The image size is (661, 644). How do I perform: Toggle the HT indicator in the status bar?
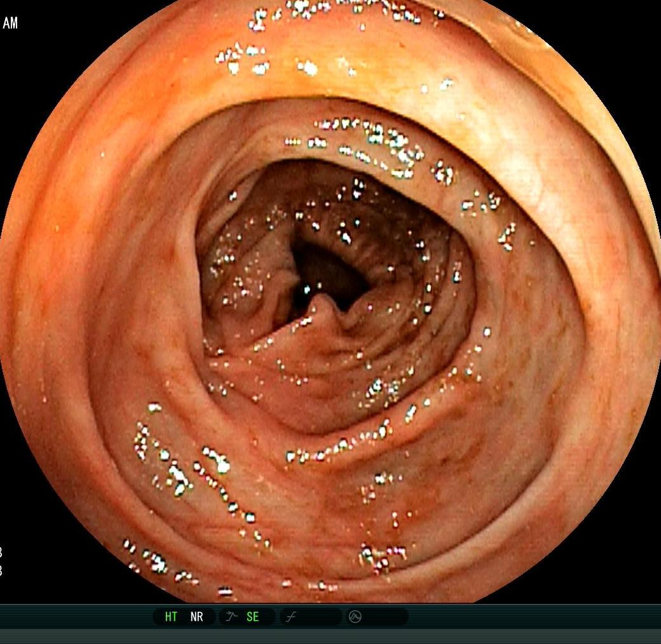[171, 617]
